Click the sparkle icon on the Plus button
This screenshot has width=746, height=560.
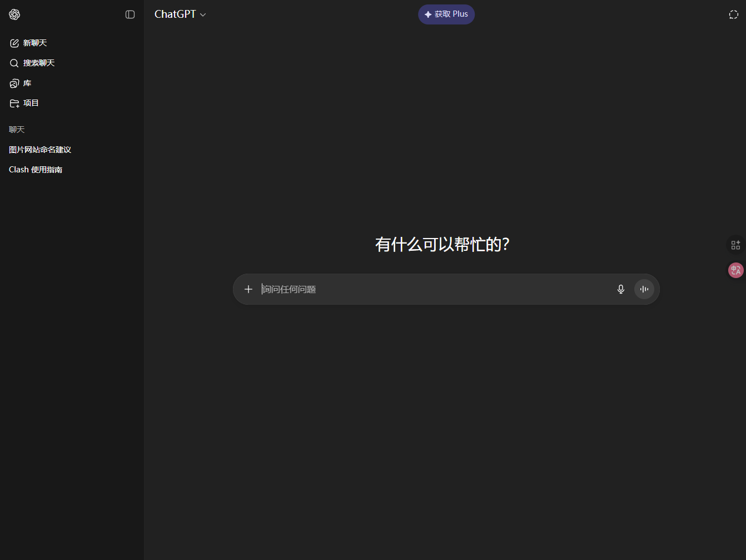428,14
